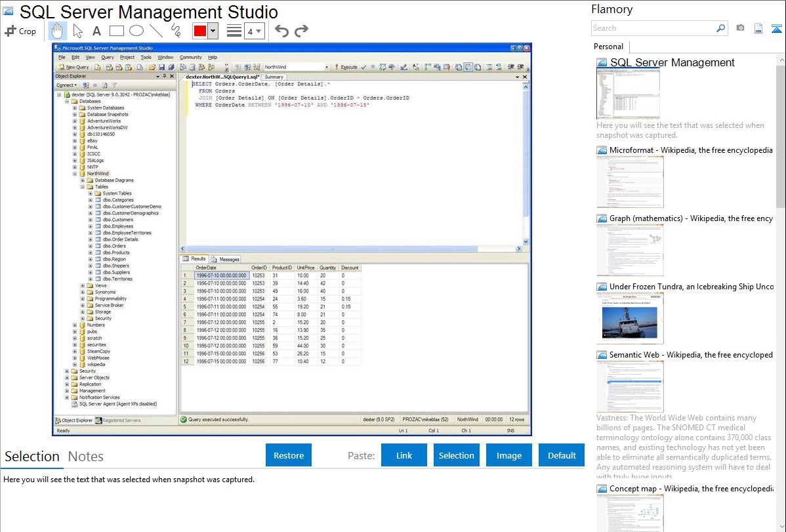Select the dbo.Order Details tree item
The height and width of the screenshot is (532, 786).
click(x=120, y=239)
